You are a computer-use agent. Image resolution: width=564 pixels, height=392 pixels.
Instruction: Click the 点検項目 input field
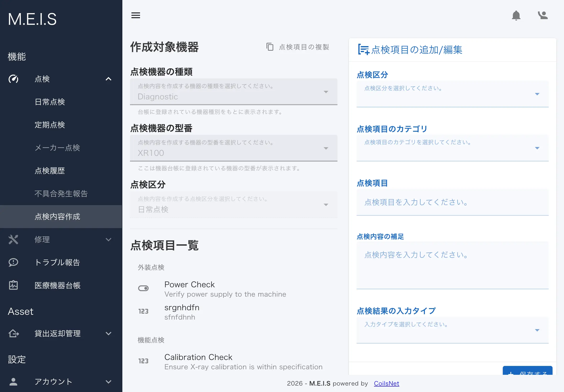(x=452, y=202)
